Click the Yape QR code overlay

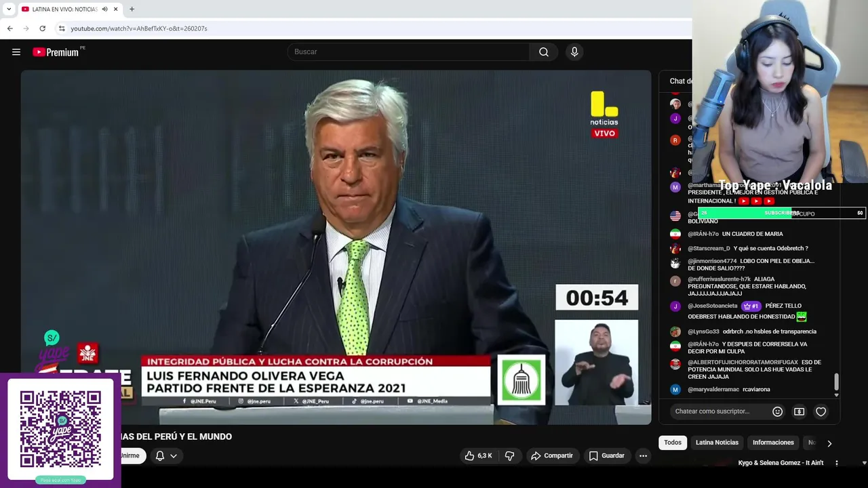coord(60,429)
